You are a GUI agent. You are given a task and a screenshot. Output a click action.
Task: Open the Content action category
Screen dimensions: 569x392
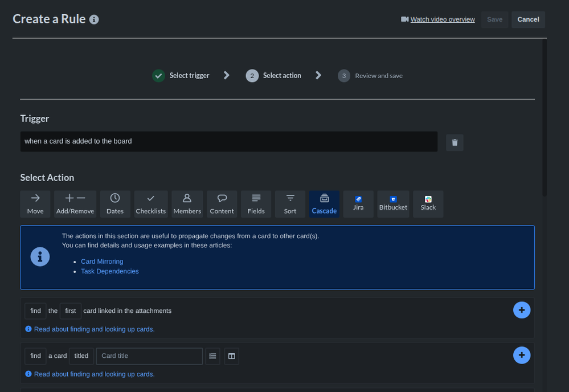(x=222, y=203)
